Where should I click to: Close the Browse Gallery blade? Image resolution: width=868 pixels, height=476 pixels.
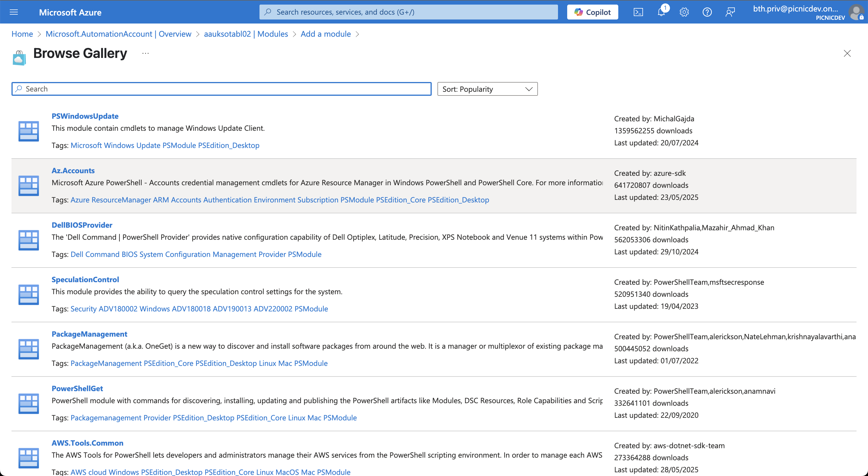(847, 53)
